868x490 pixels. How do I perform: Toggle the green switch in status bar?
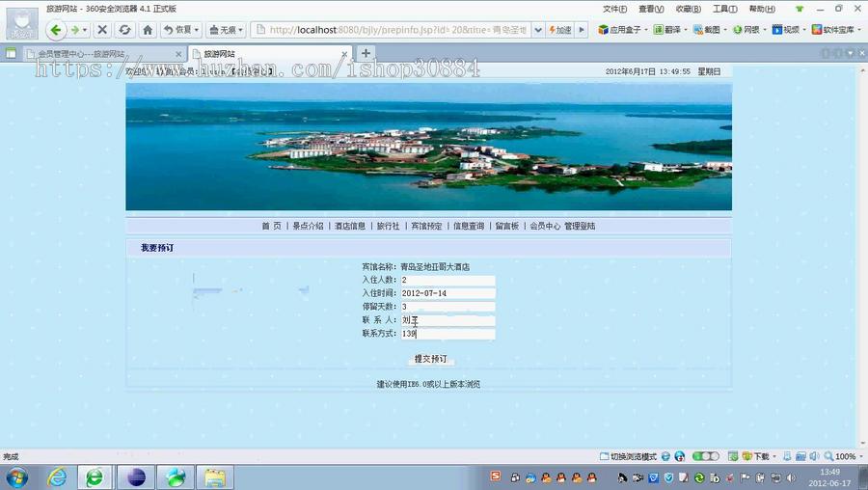click(x=705, y=456)
